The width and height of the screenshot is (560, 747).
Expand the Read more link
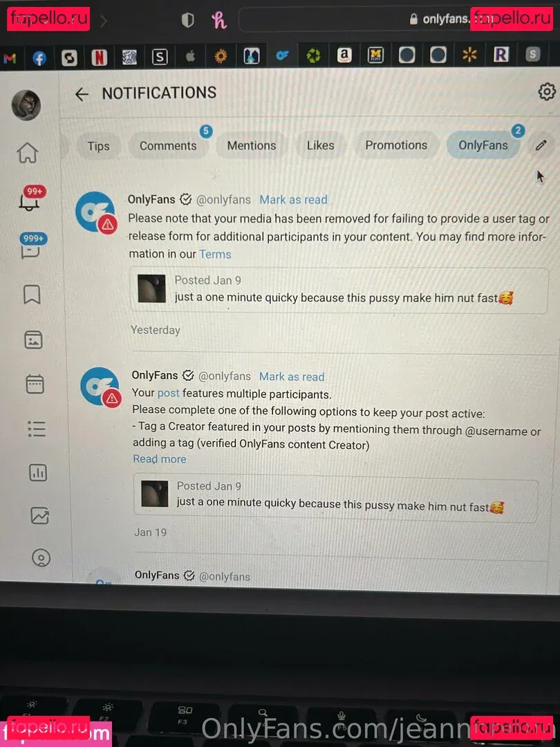[160, 459]
